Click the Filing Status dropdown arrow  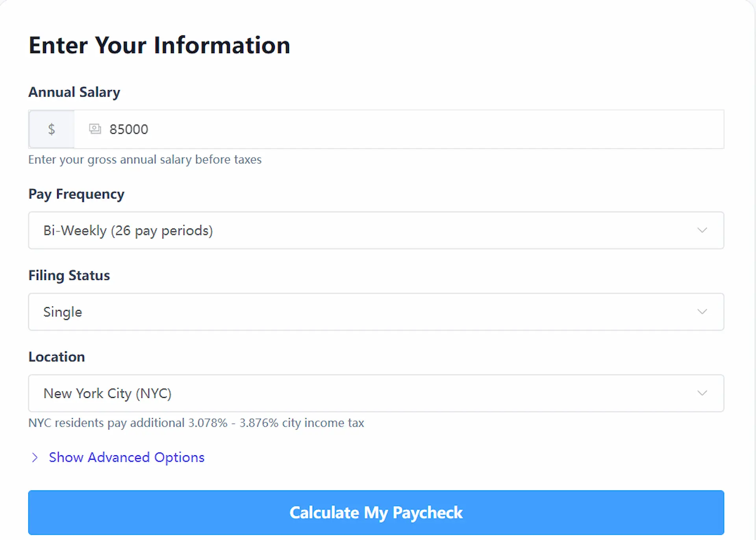point(702,312)
